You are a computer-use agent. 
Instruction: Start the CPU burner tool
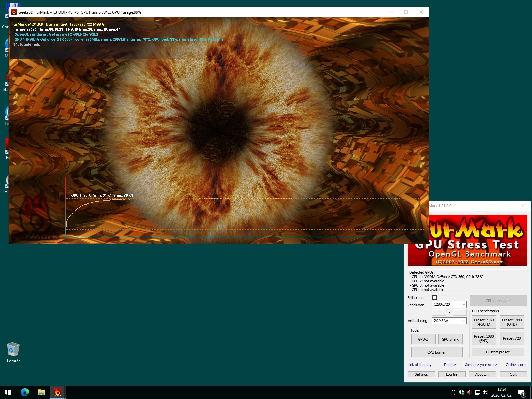pos(437,352)
